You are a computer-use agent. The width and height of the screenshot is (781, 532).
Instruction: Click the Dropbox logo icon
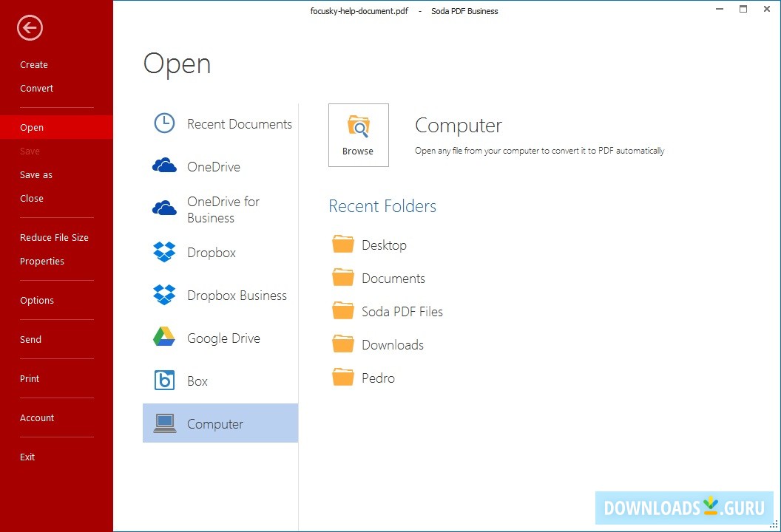pyautogui.click(x=164, y=252)
